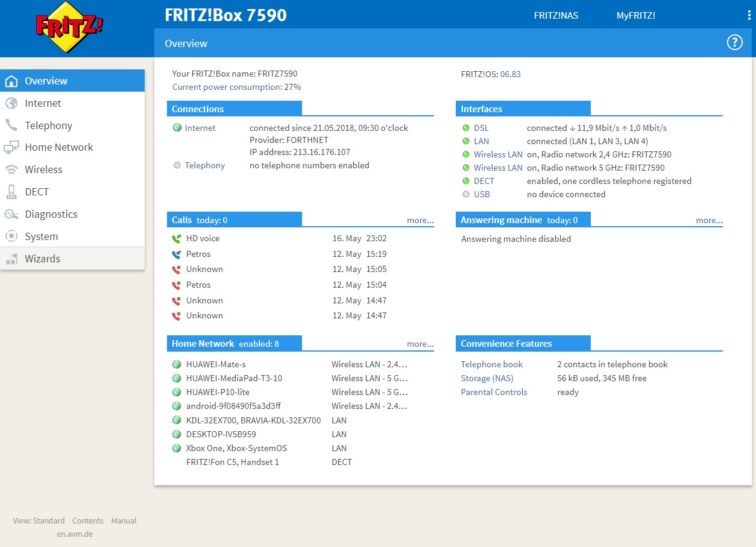Open the Contents footer link
This screenshot has width=756, height=547.
(x=88, y=520)
